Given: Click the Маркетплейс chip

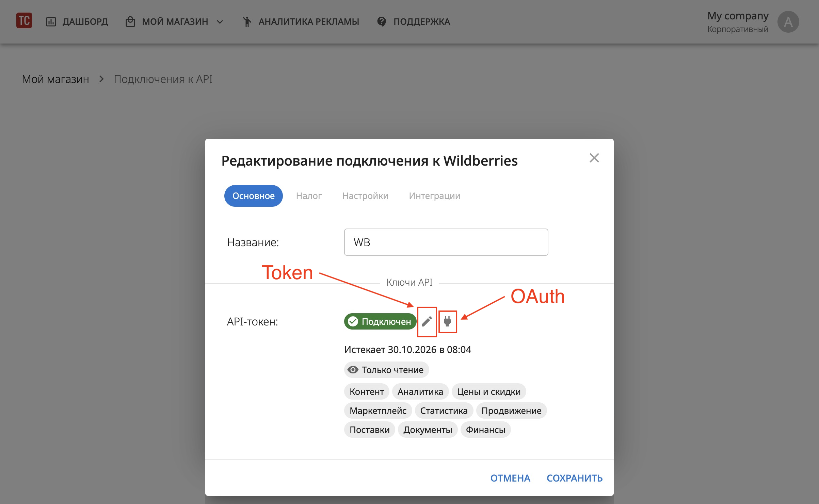Looking at the screenshot, I should click(x=378, y=410).
